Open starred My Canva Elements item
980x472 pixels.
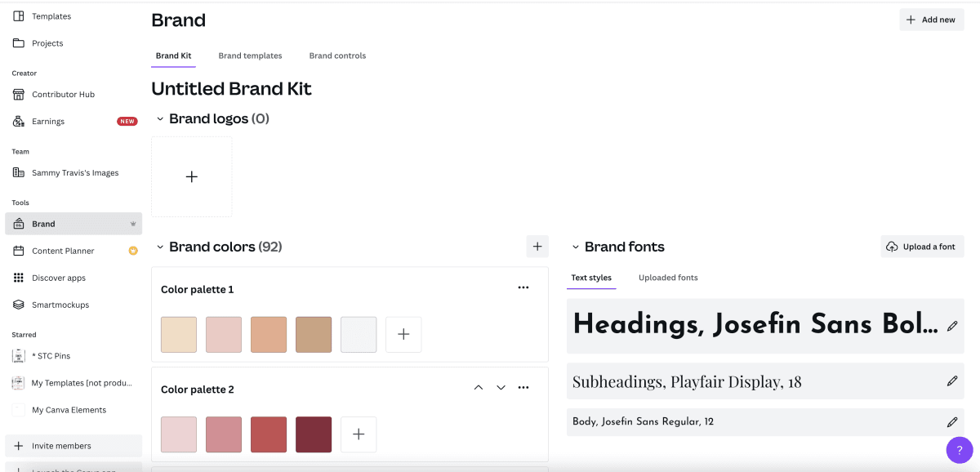click(x=69, y=410)
